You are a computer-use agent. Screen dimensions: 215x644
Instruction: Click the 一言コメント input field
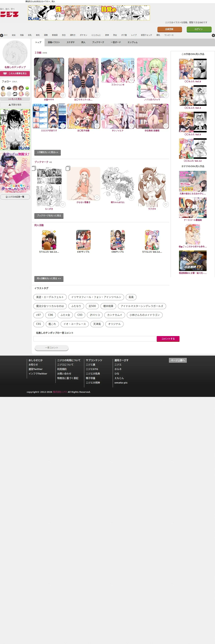95,339
